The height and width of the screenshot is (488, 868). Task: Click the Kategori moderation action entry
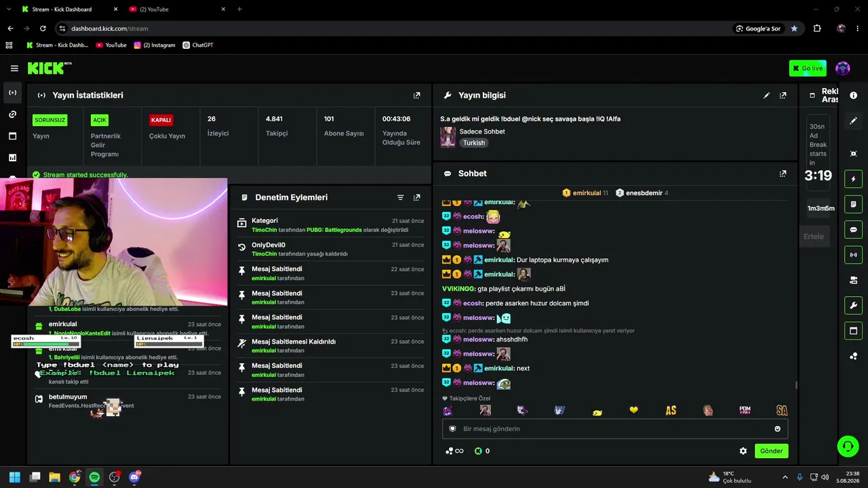[x=330, y=225]
